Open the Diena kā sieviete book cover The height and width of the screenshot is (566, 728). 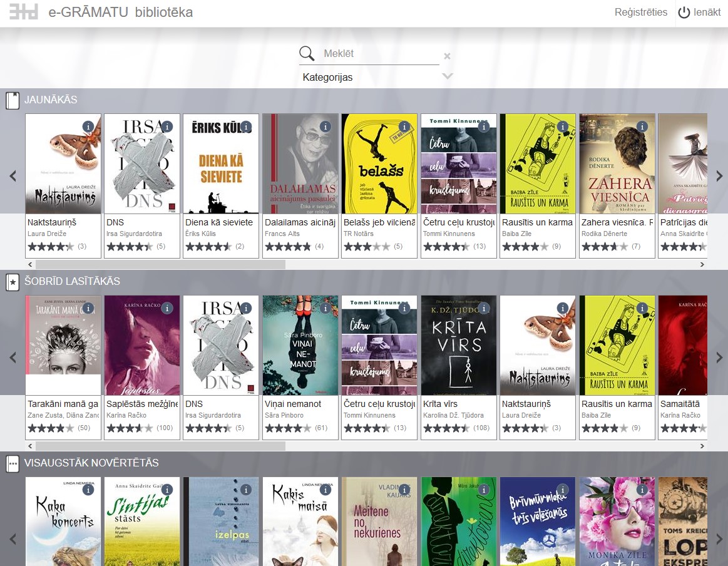point(221,164)
